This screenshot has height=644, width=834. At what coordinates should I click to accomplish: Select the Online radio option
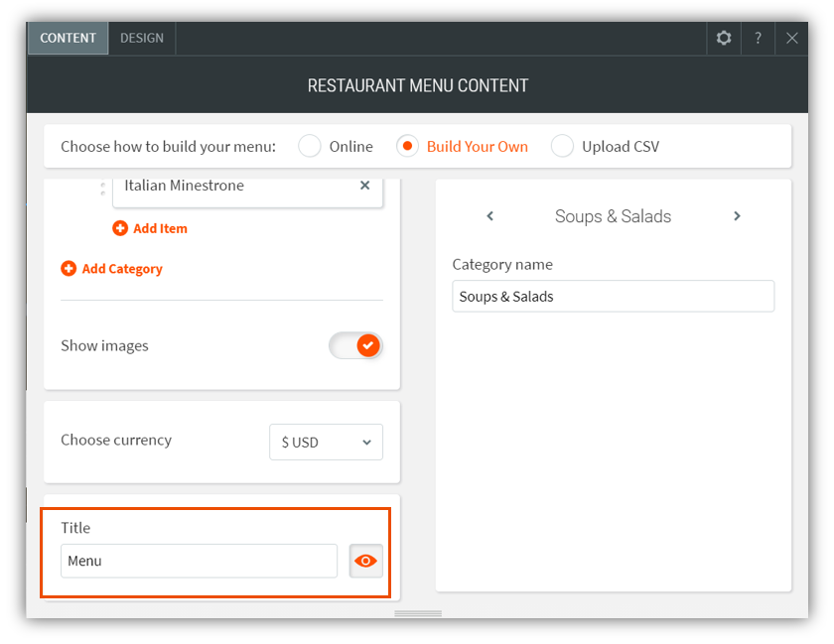pos(310,146)
